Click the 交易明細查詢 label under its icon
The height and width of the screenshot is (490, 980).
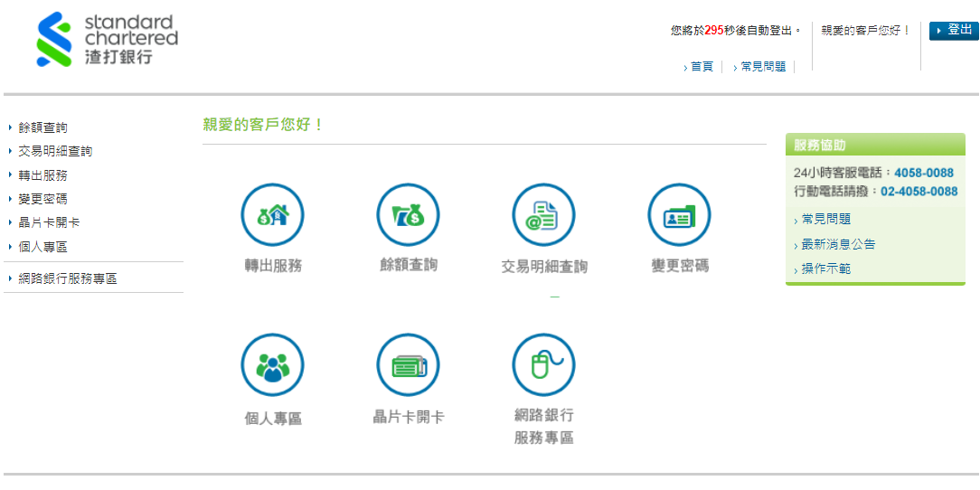[x=544, y=267]
